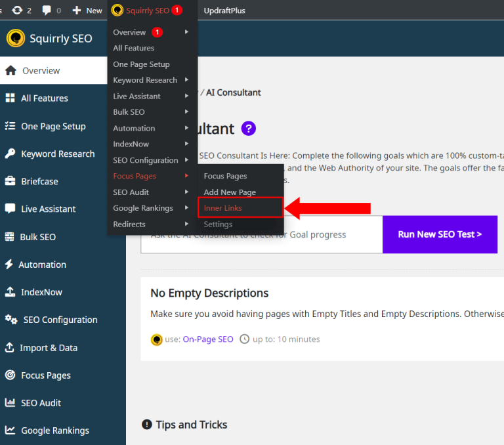The width and height of the screenshot is (504, 445).
Task: Click the Keyword Research key icon in sidebar
Action: click(10, 154)
